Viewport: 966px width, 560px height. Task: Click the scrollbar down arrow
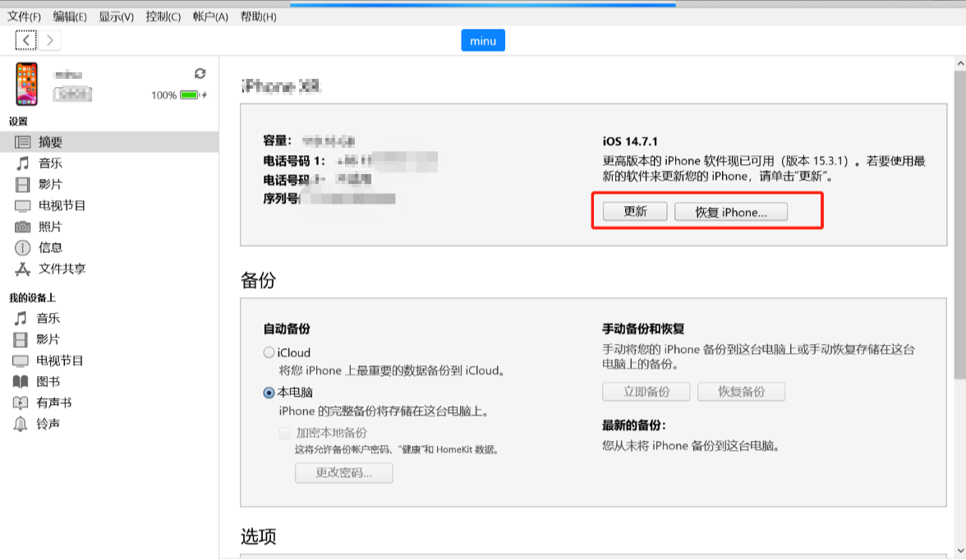click(x=959, y=551)
